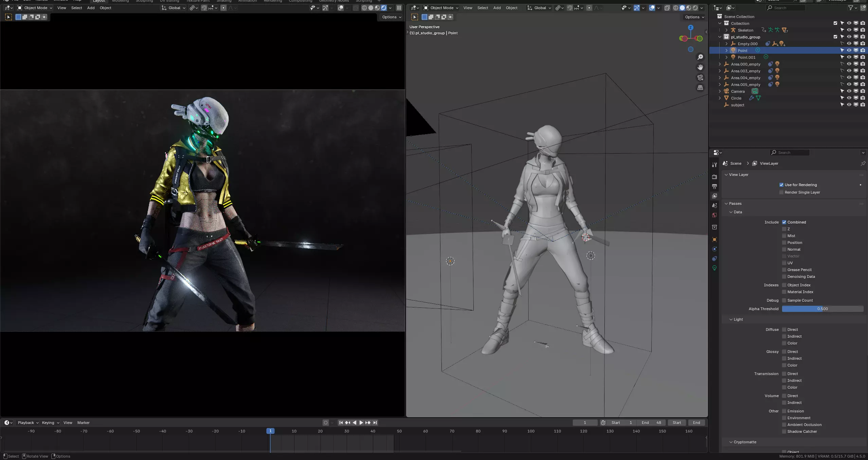Open the Object Constraints properties tab
Screen dimensions: 868x460
point(715,259)
